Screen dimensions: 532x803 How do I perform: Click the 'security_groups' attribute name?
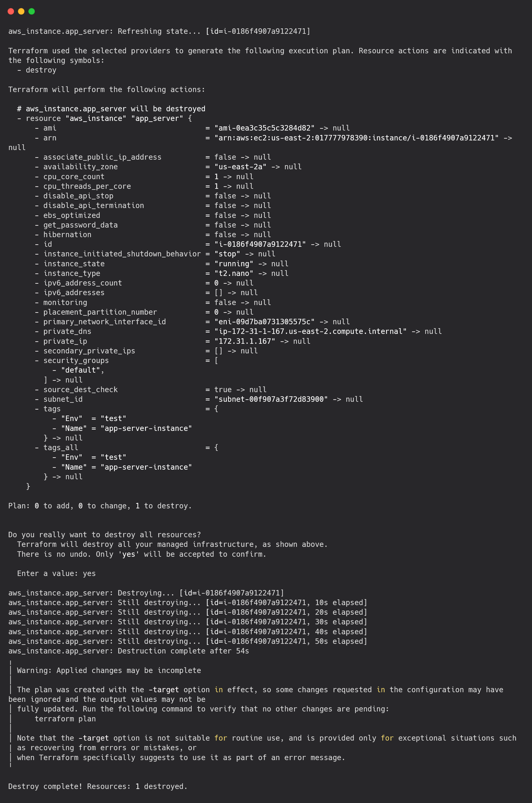tap(76, 361)
